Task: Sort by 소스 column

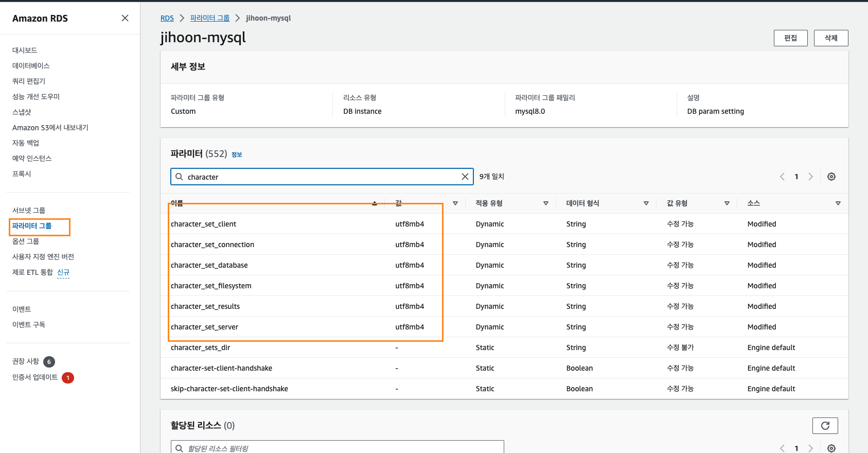Action: [838, 203]
